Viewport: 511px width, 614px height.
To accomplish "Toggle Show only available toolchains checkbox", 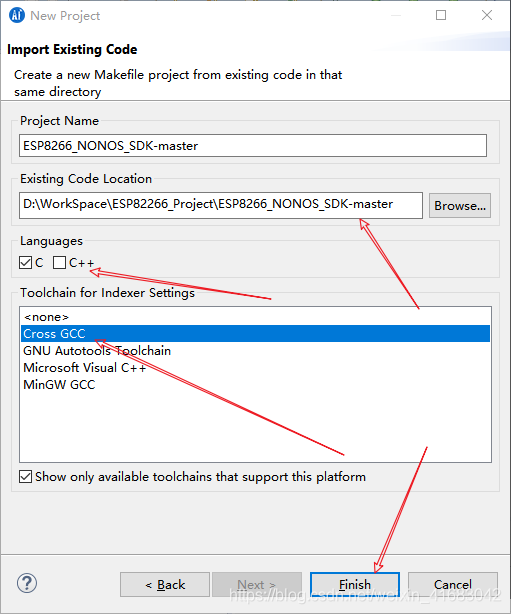I will [25, 477].
